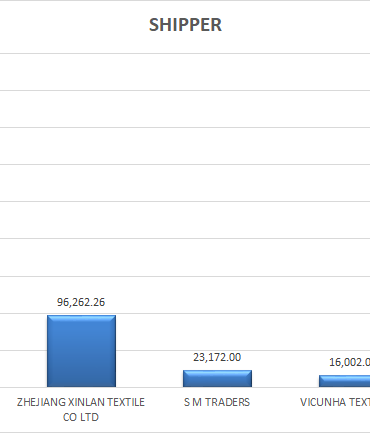This screenshot has width=370, height=433.
Task: Click the 96,262.26 data label
Action: pos(81,302)
